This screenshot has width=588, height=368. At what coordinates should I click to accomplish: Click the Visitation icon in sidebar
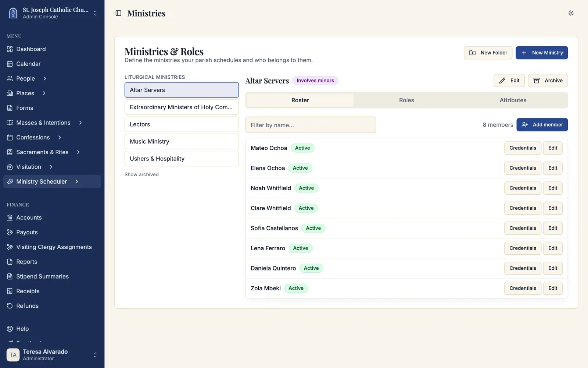(10, 167)
